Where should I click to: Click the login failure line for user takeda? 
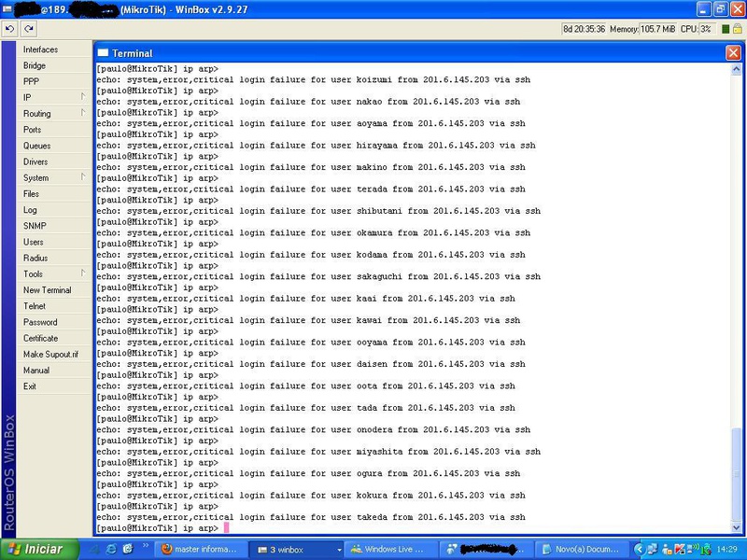(311, 517)
